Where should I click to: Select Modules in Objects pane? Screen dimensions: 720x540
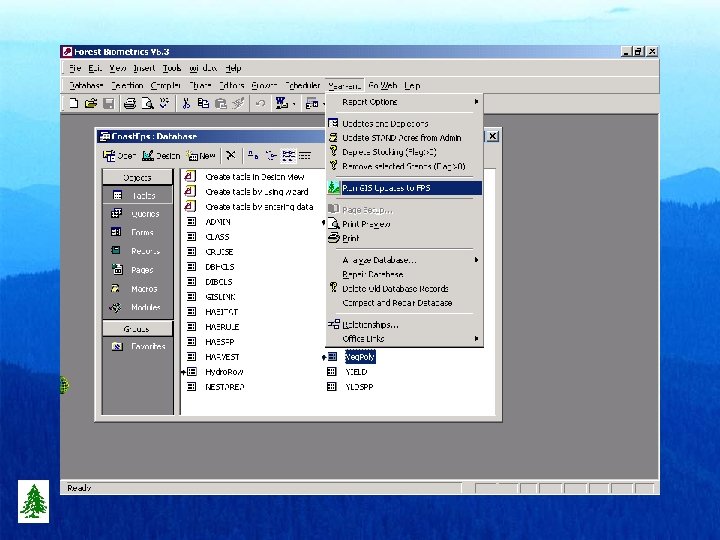point(137,307)
